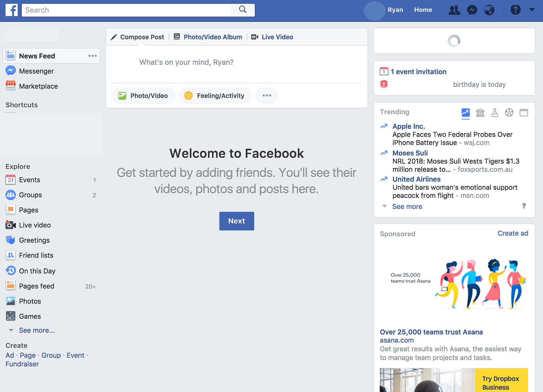Open the United Airlines trending topic
This screenshot has height=392, width=543.
click(x=416, y=179)
